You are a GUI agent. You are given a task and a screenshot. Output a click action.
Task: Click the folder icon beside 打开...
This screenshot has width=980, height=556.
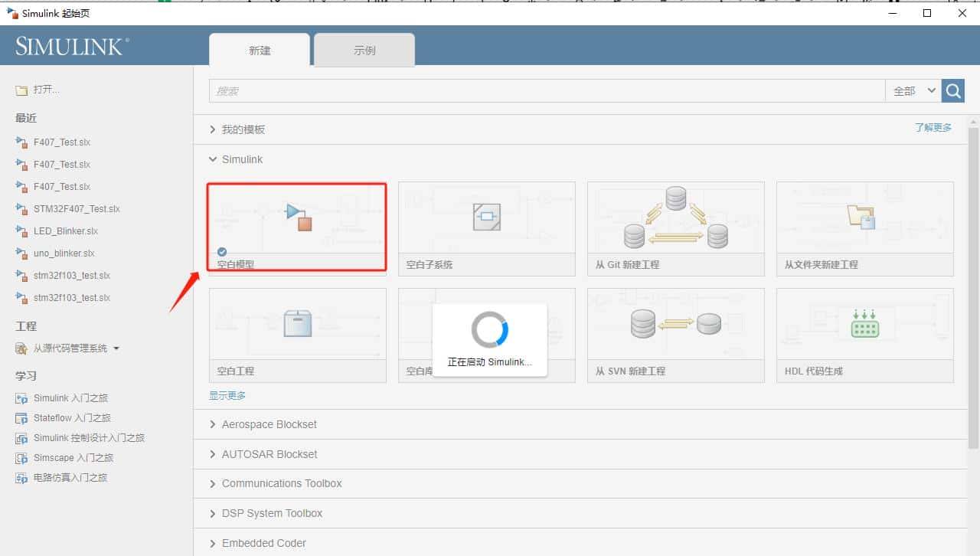coord(21,90)
